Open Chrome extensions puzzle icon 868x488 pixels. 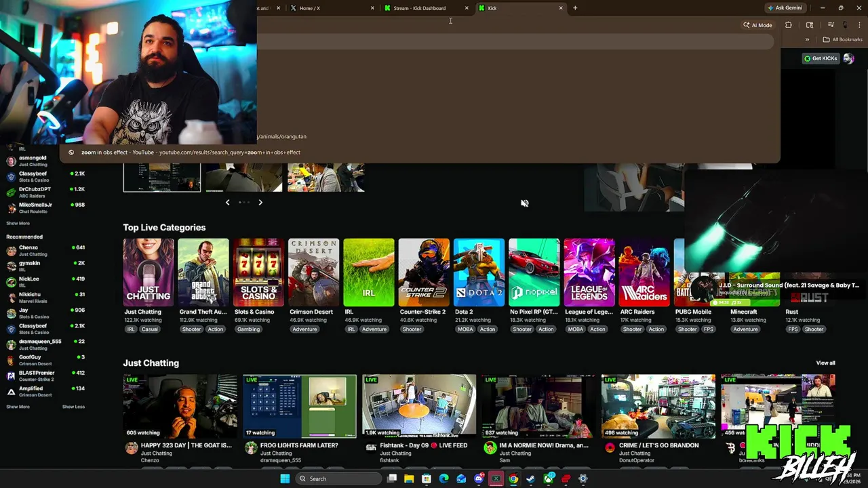click(788, 25)
